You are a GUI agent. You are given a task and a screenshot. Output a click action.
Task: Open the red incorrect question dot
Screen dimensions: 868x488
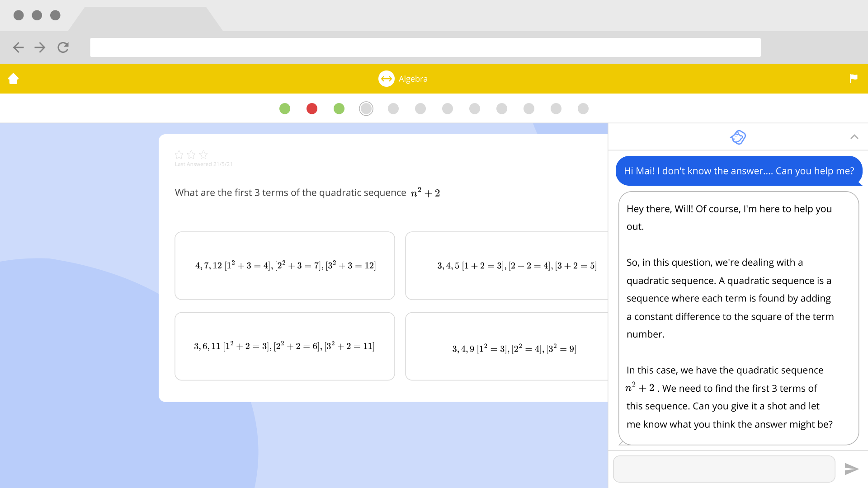click(x=312, y=108)
